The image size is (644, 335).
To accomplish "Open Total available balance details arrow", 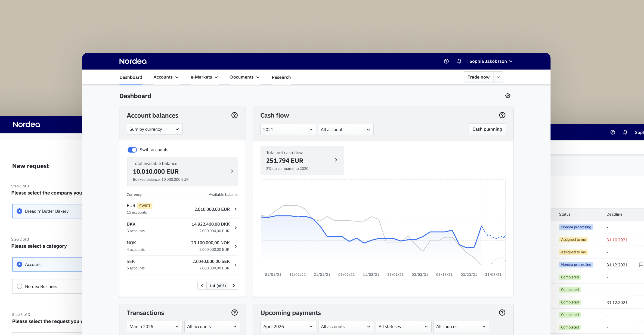I will [x=232, y=171].
